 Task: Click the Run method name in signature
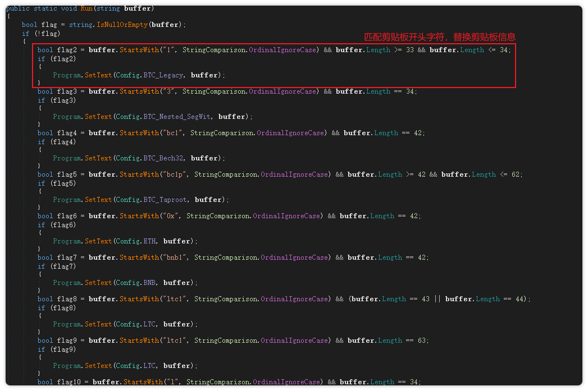pos(88,8)
